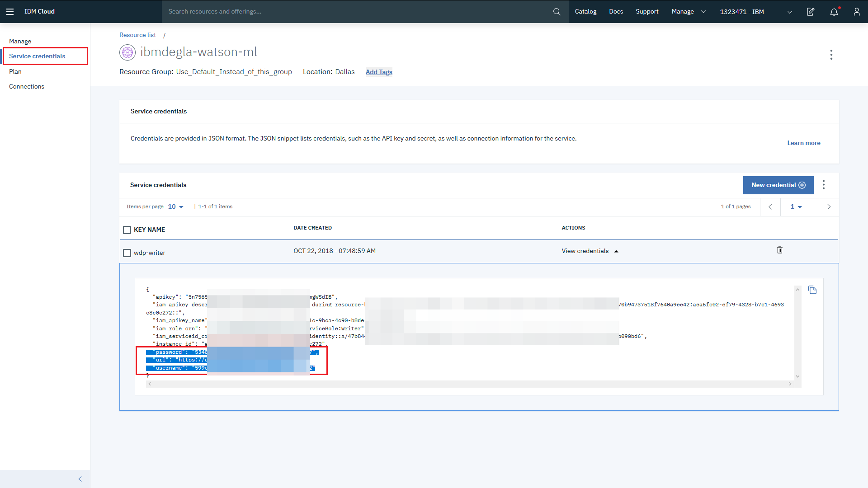Open the Items per page dropdown
Viewport: 868px width, 488px height.
[x=175, y=207]
